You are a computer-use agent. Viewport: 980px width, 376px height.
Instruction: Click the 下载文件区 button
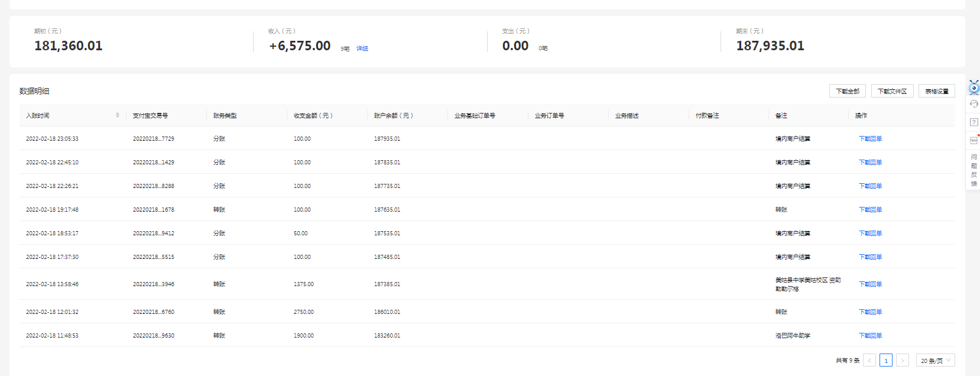(892, 91)
